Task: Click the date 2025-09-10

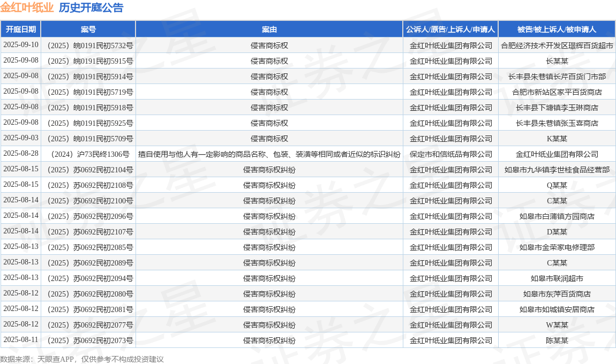Action: [x=21, y=45]
